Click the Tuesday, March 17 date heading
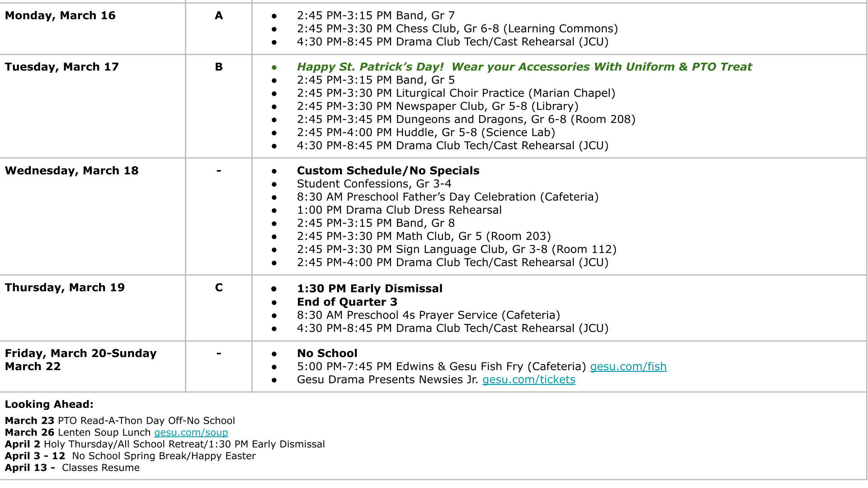 pyautogui.click(x=62, y=67)
